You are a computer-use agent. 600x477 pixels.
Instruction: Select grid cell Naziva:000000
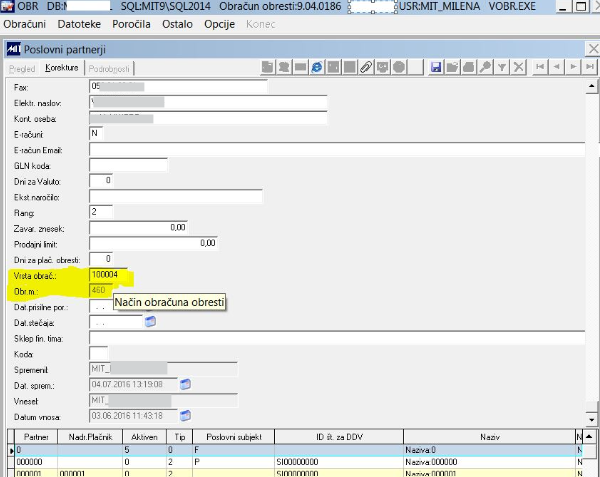[490, 462]
